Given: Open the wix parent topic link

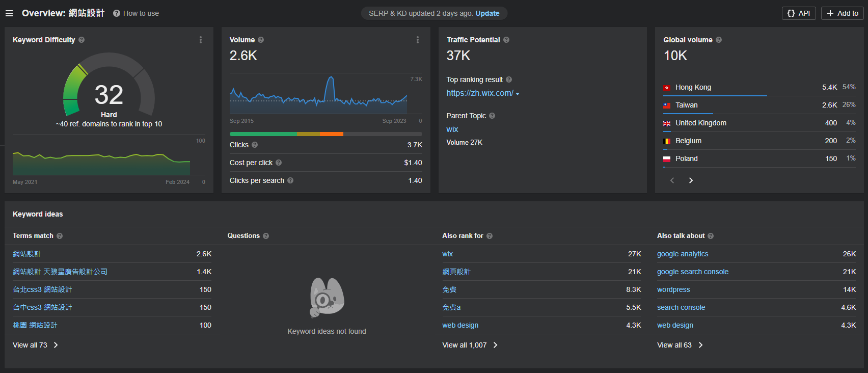Looking at the screenshot, I should (x=452, y=129).
